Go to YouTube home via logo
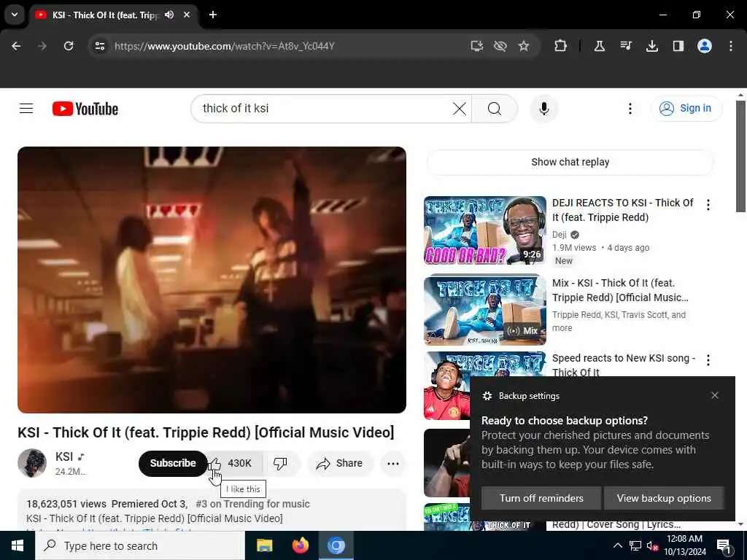Screen dimensions: 747x560 point(85,109)
